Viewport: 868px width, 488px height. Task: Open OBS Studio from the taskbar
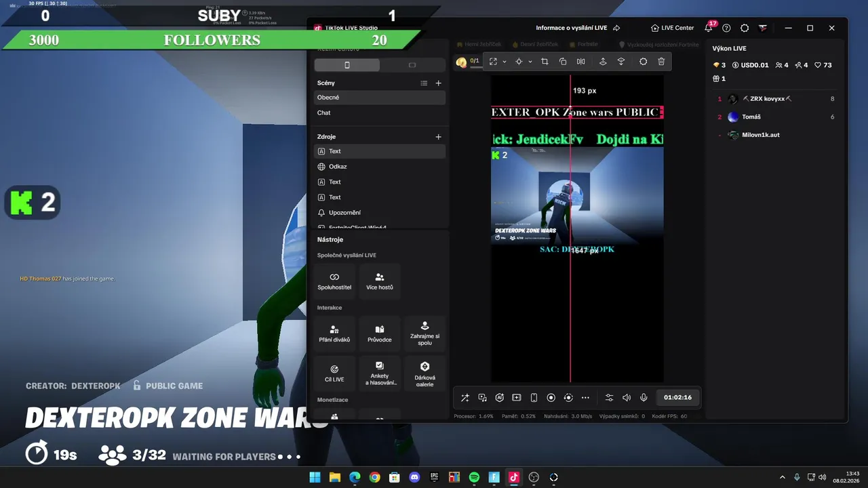pos(534,477)
